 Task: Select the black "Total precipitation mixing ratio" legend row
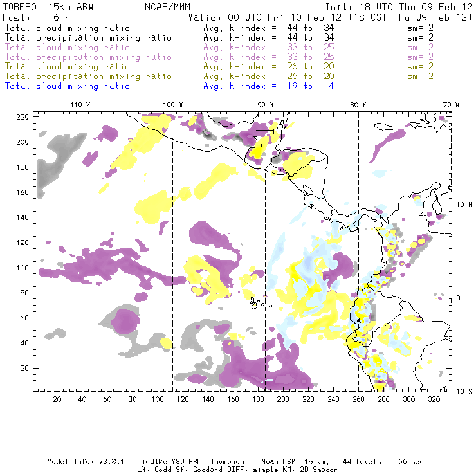(219, 38)
